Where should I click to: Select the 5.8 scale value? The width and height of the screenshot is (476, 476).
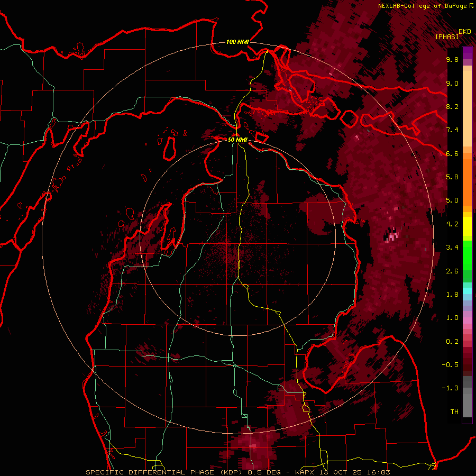point(452,177)
